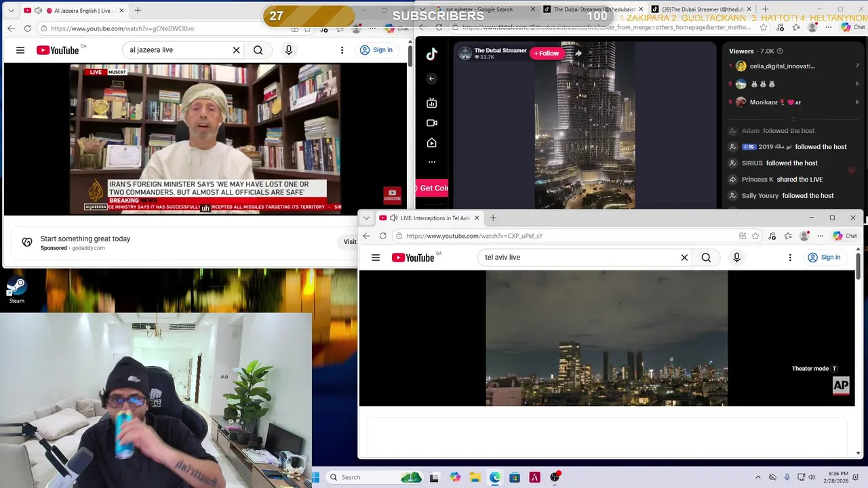The width and height of the screenshot is (868, 488).
Task: Click 'Princess K shared the LIVE' message
Action: point(782,180)
